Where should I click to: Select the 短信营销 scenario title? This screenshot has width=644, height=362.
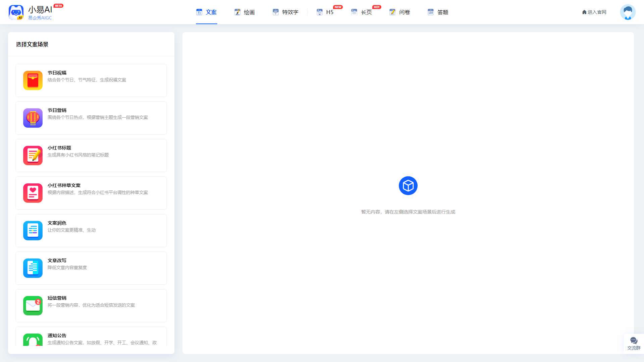(x=57, y=298)
